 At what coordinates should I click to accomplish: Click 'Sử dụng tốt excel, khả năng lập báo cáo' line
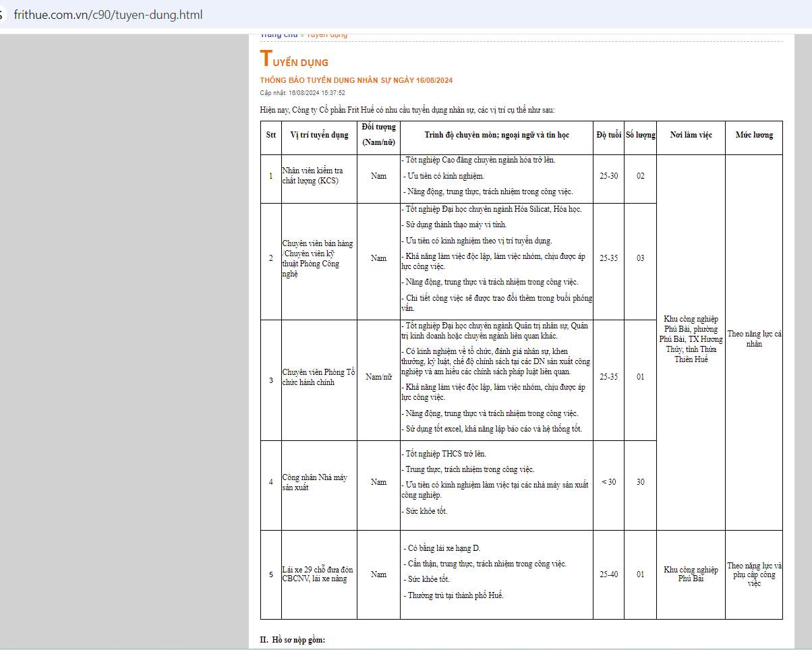point(492,429)
